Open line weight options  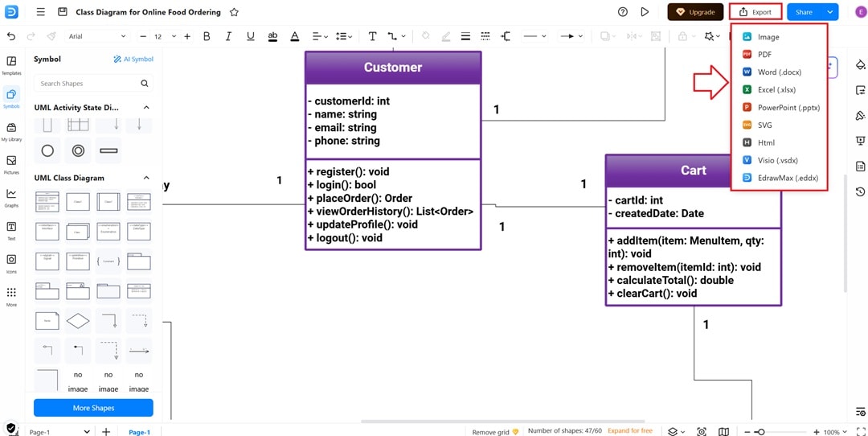click(466, 36)
